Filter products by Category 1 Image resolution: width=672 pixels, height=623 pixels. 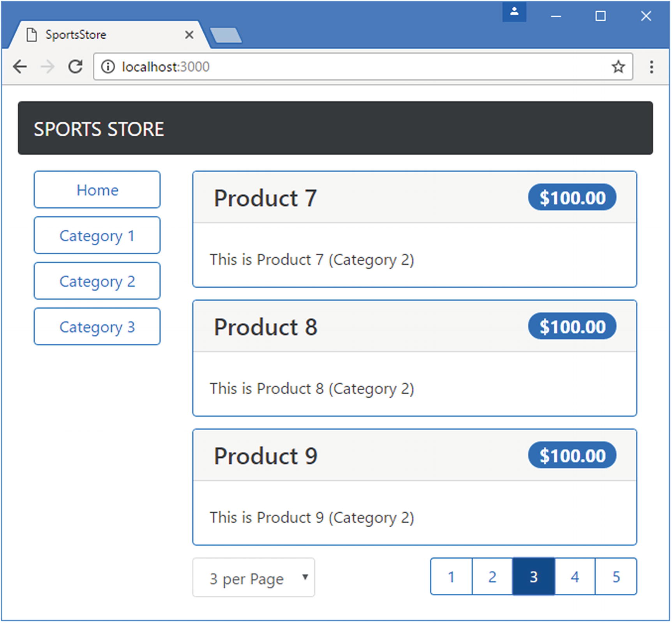[97, 235]
